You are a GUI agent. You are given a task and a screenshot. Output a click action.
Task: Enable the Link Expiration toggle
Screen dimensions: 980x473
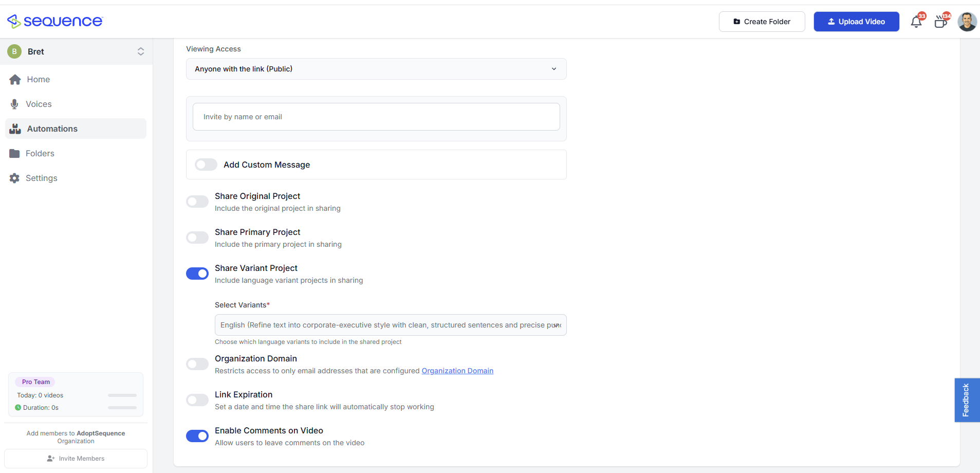click(x=197, y=400)
